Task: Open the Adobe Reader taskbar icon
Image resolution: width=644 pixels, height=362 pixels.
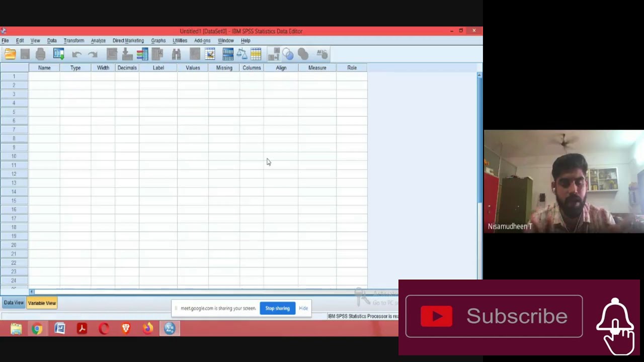Action: pos(82,329)
